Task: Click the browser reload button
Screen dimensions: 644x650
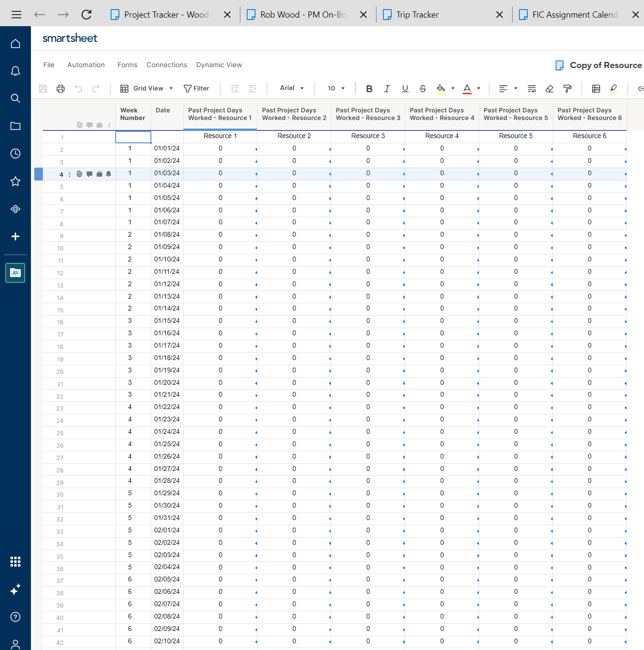Action: 86,15
